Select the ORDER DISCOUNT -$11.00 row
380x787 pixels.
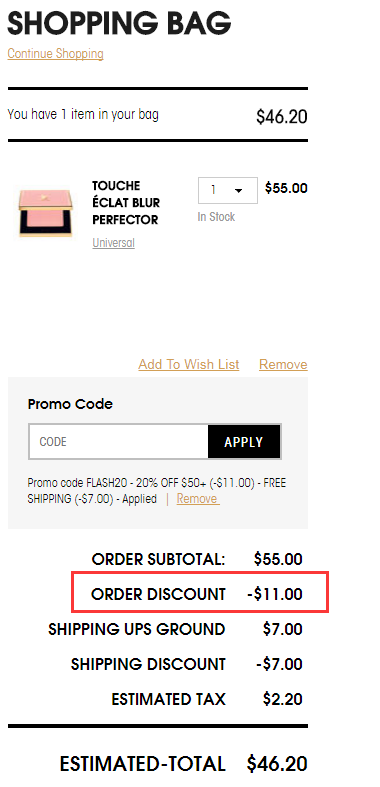[x=197, y=594]
